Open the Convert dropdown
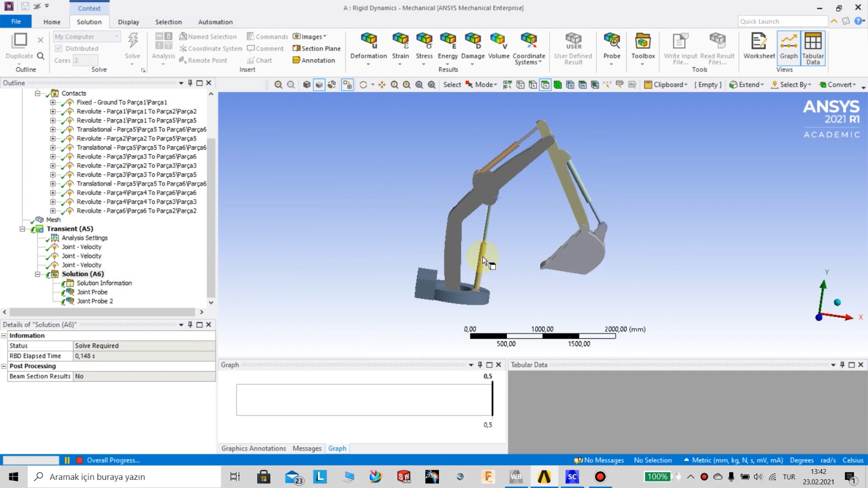Screen dimensions: 868x488 [838, 85]
